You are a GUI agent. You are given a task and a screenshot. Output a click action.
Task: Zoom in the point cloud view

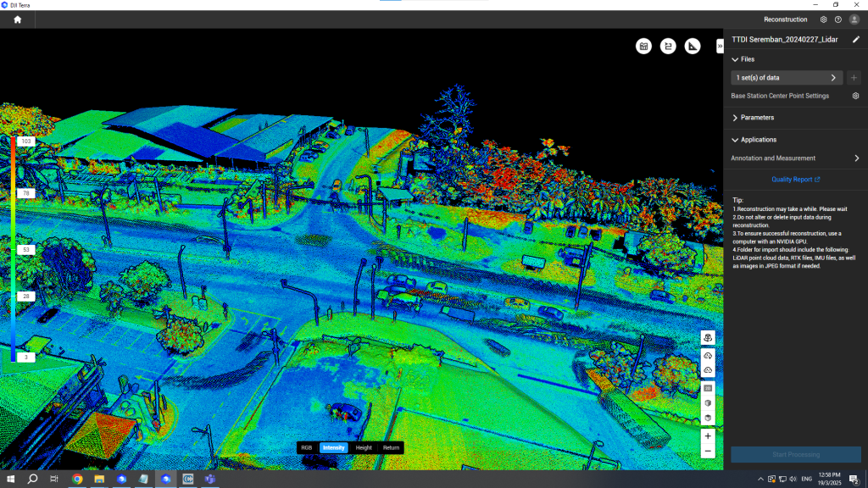click(x=708, y=435)
